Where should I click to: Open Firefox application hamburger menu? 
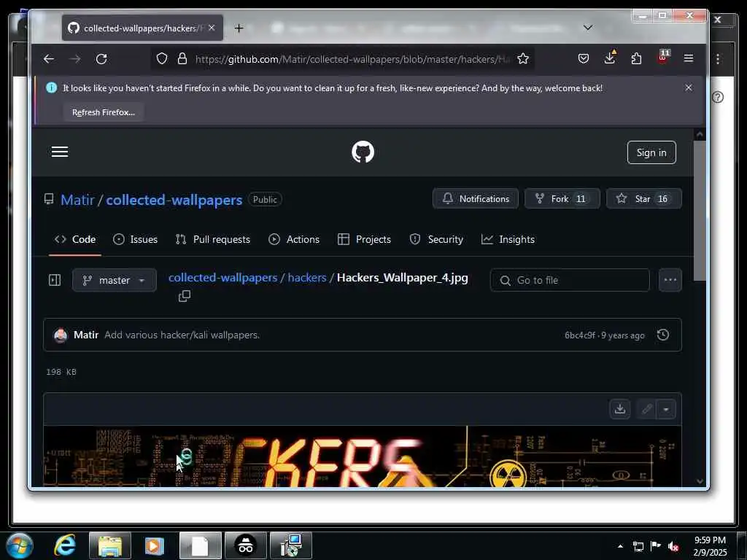tap(689, 58)
